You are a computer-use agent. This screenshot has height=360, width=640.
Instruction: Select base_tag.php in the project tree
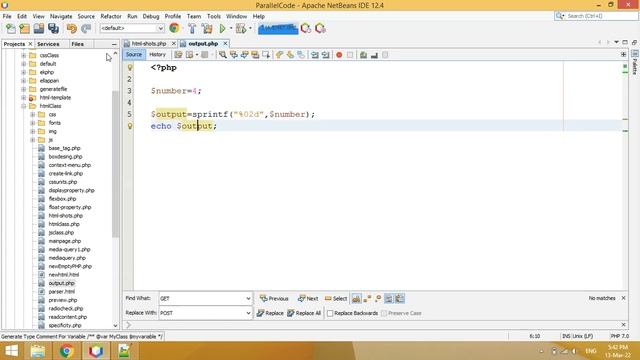coord(64,148)
